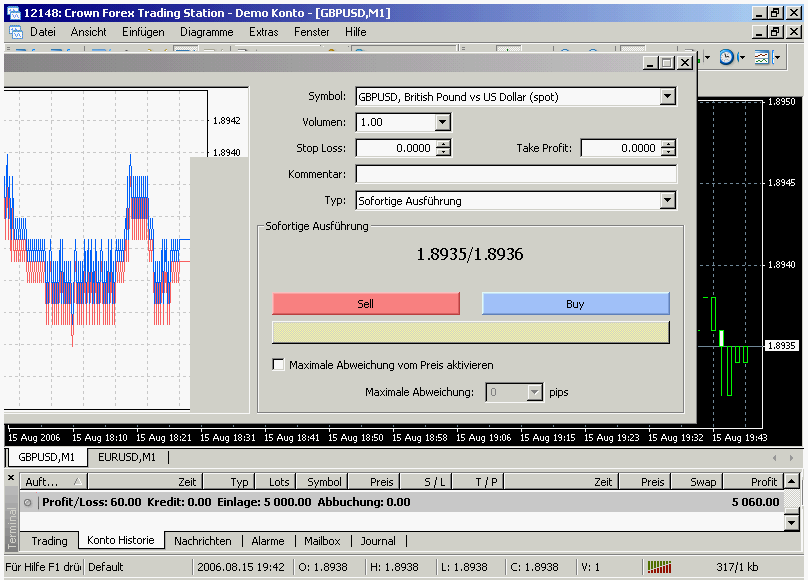Decrease Take Profit with the down arrow
Screen dimensions: 808x580
click(668, 152)
